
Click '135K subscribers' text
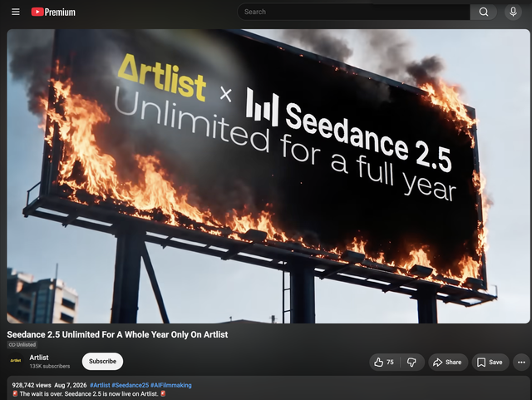point(50,366)
